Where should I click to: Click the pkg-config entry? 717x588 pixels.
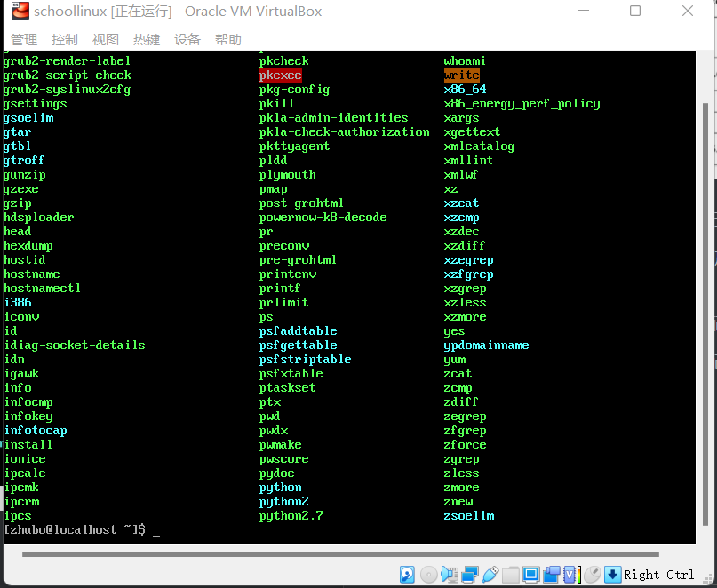pos(294,89)
